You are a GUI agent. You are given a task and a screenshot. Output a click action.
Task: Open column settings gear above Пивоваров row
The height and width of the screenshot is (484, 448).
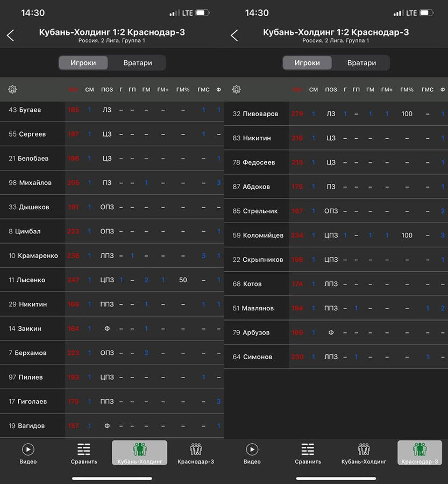(x=236, y=89)
